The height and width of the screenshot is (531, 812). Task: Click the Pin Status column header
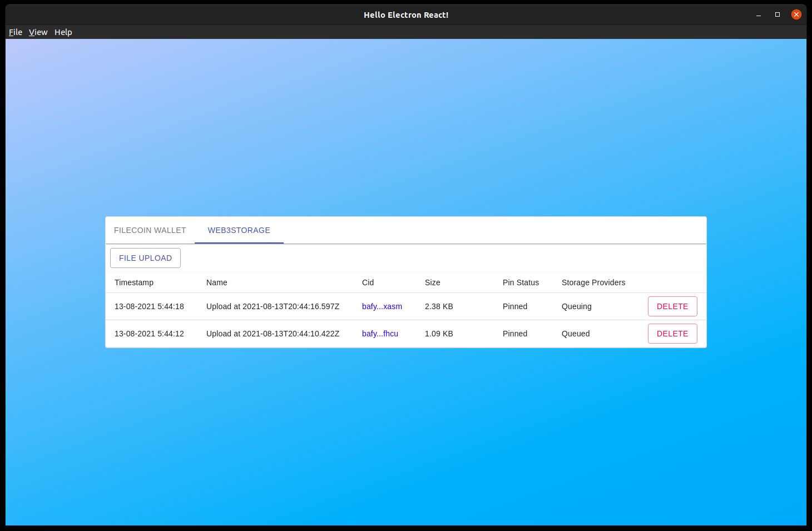click(x=521, y=282)
